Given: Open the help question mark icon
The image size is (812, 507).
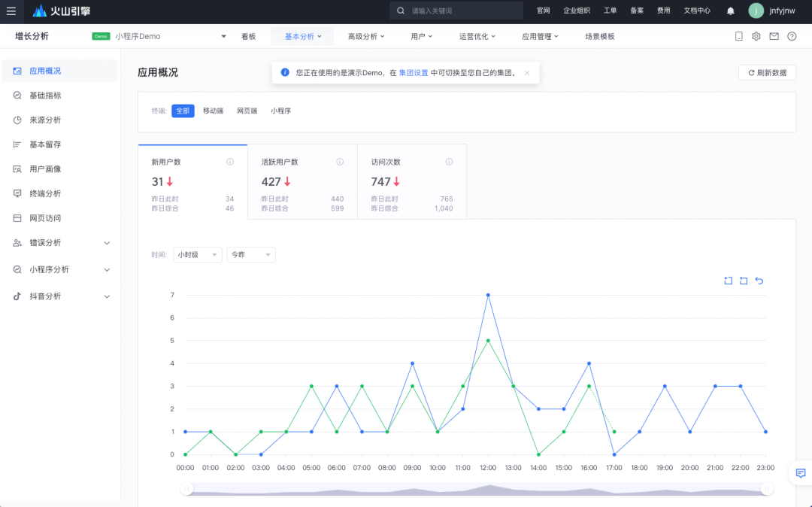Looking at the screenshot, I should coord(792,36).
